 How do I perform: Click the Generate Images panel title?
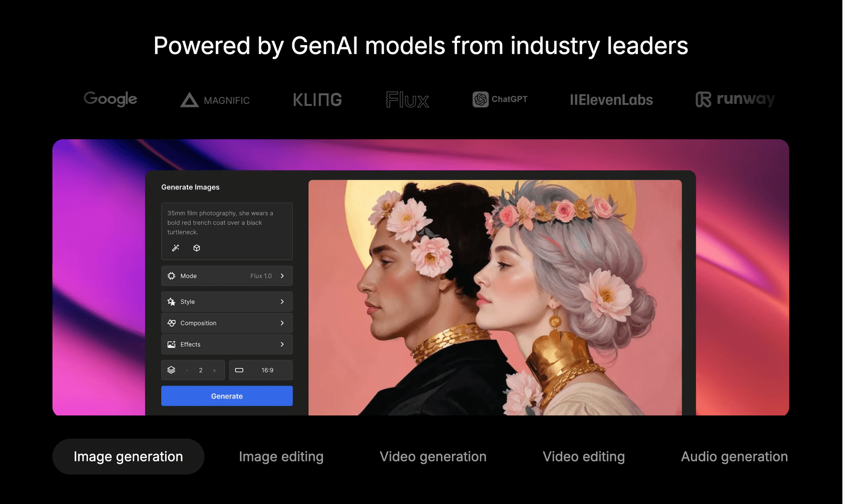(x=190, y=187)
